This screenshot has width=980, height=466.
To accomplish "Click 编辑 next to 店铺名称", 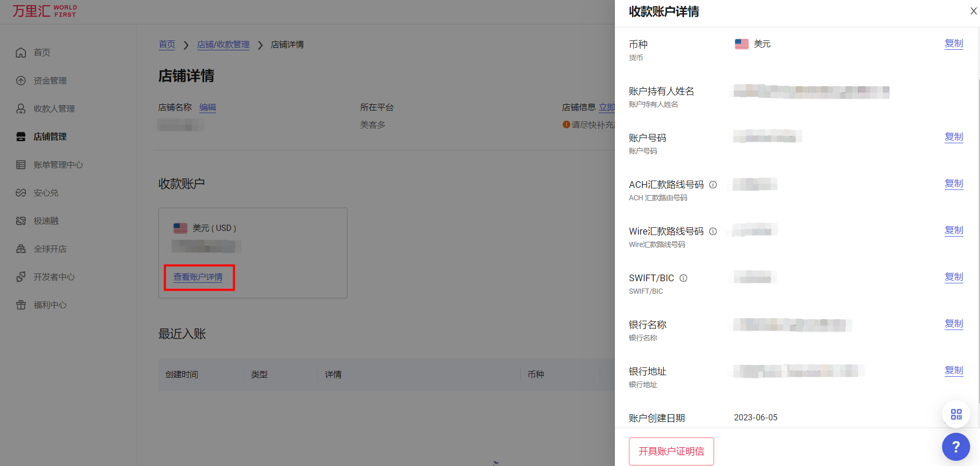I will click(208, 107).
